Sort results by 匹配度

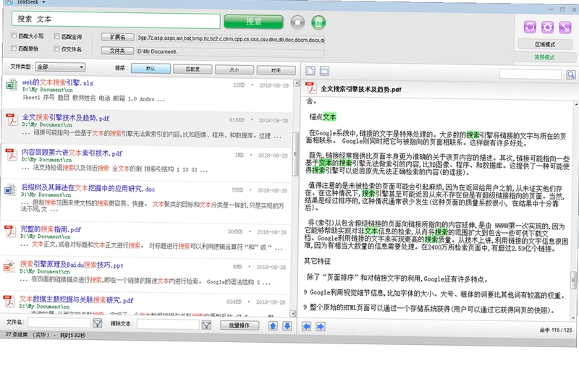pyautogui.click(x=193, y=69)
